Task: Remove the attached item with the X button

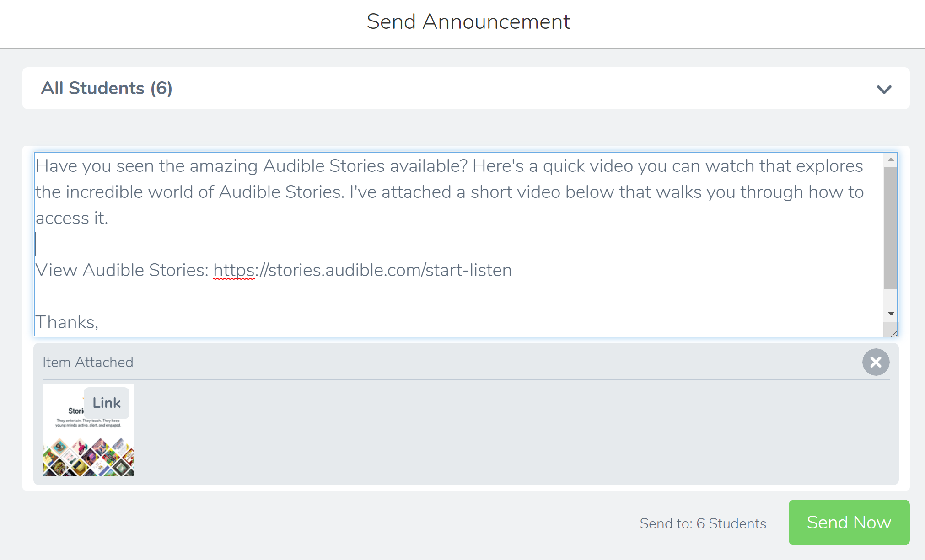Action: click(876, 362)
